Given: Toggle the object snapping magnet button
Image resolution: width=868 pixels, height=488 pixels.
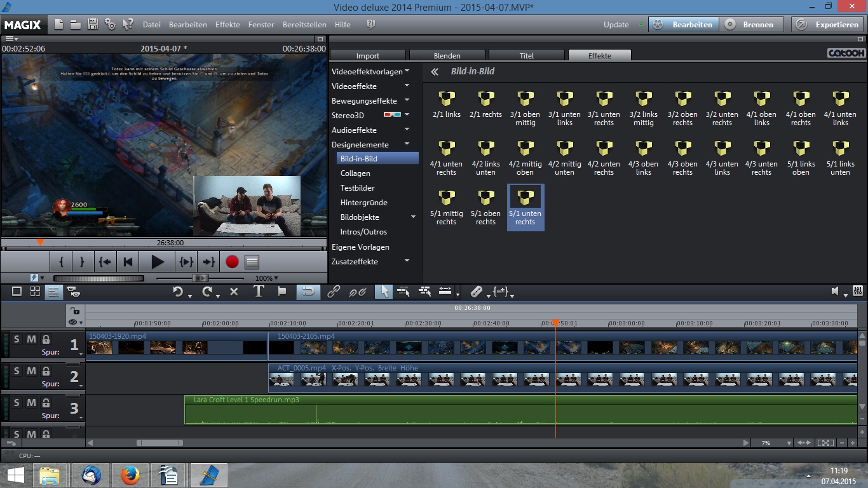Looking at the screenshot, I should 308,292.
